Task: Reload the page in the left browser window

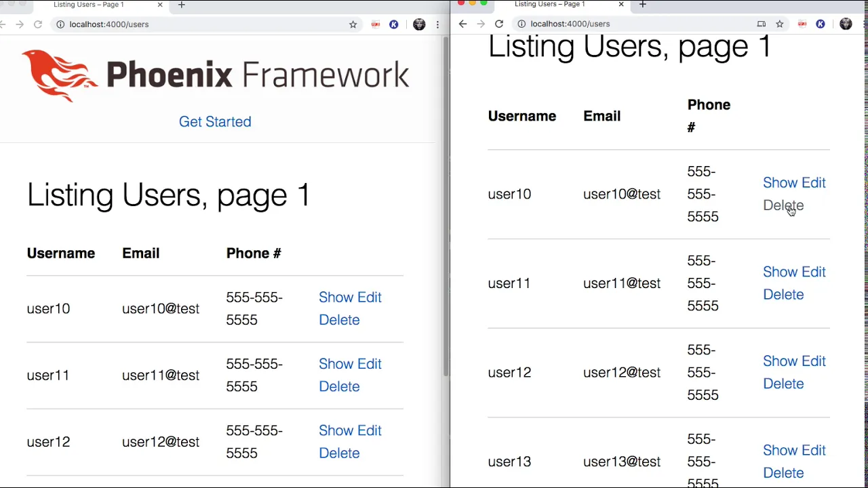Action: (x=38, y=24)
